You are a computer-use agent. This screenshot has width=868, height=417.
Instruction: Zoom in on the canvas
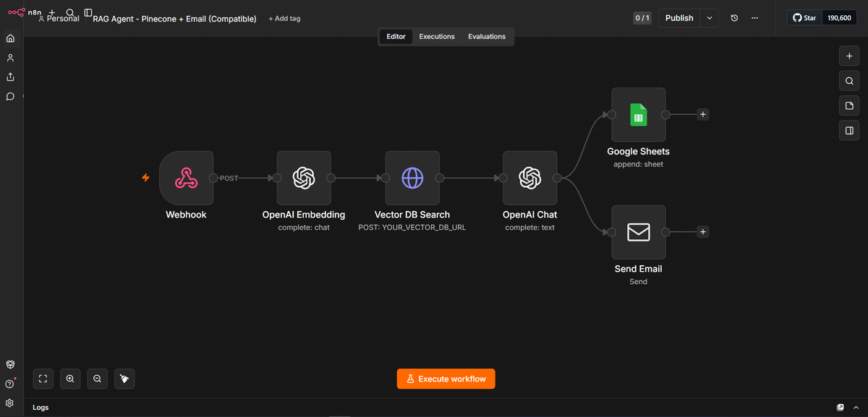point(70,379)
